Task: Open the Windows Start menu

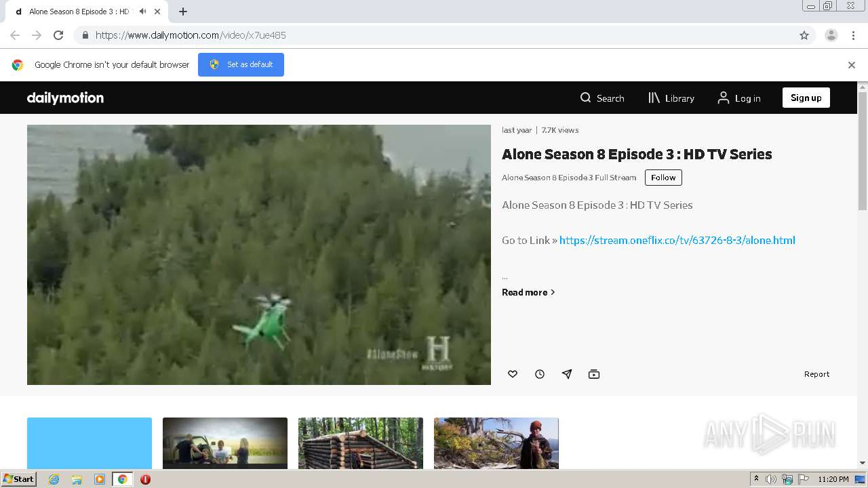Action: (18, 479)
